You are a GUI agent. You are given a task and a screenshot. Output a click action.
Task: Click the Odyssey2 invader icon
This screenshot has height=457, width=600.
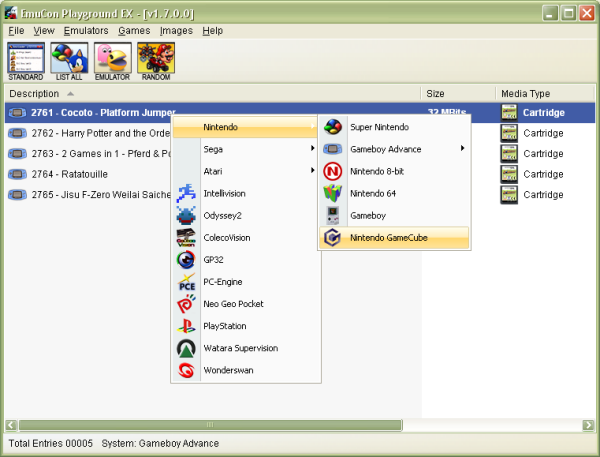[x=186, y=215]
